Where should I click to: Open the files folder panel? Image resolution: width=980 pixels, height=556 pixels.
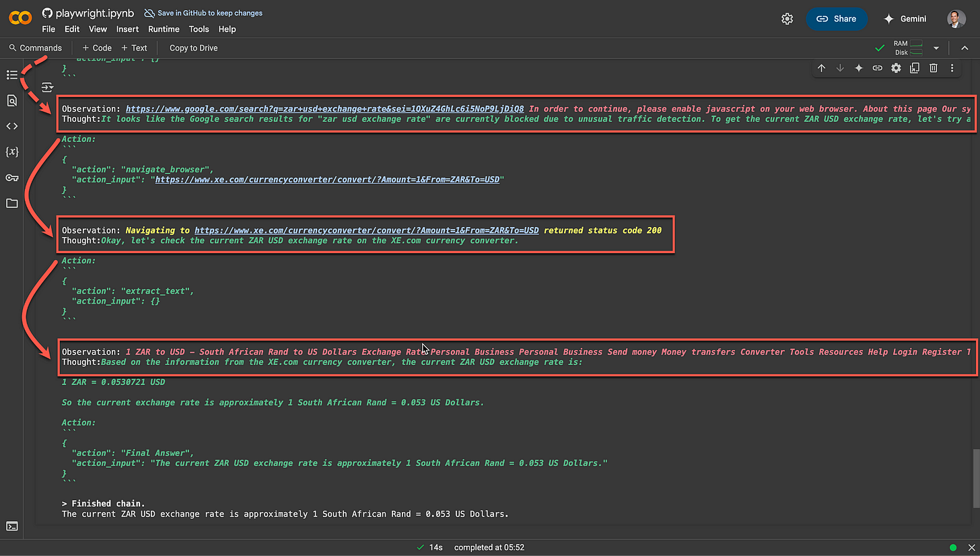click(11, 203)
